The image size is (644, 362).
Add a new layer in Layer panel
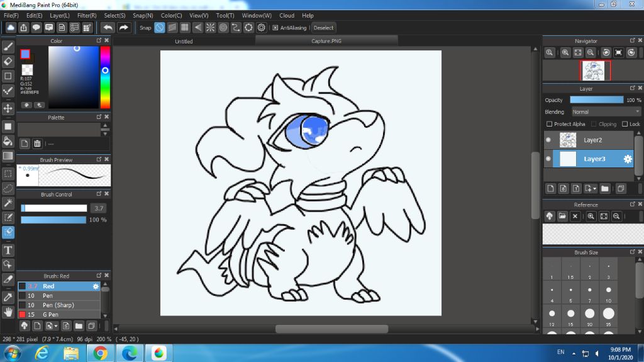coord(550,188)
